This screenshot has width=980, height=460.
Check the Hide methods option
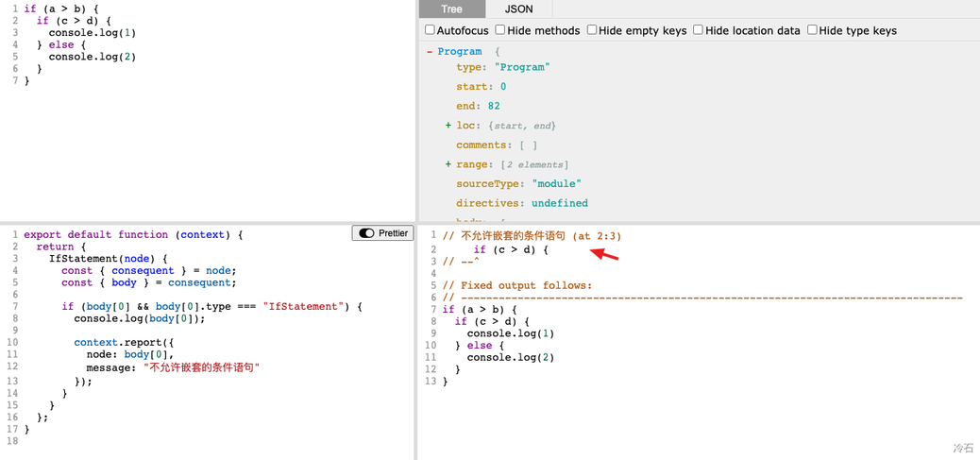pyautogui.click(x=500, y=30)
